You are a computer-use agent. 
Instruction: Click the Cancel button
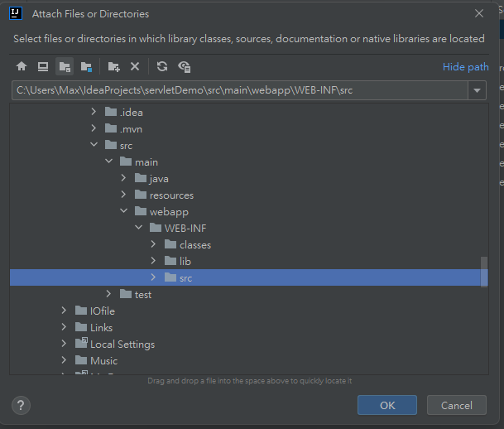457,405
